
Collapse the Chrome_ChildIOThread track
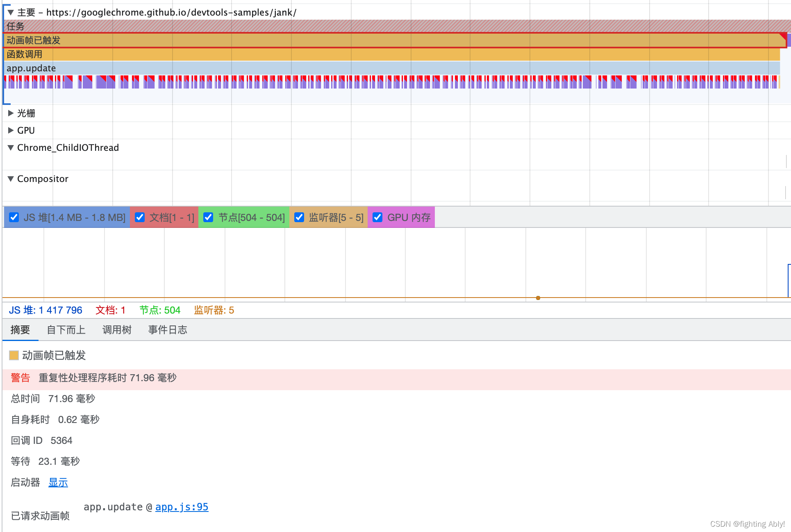click(x=11, y=148)
